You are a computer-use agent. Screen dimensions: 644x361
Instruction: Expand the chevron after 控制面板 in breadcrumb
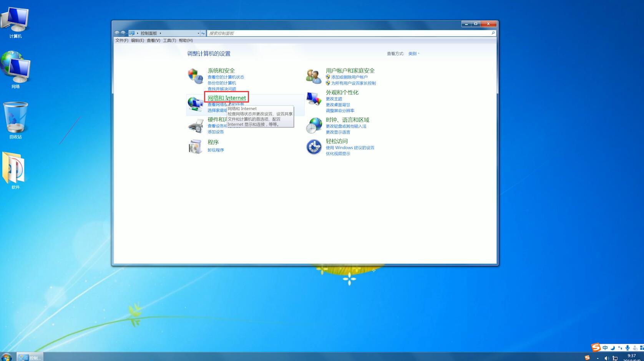pos(161,33)
